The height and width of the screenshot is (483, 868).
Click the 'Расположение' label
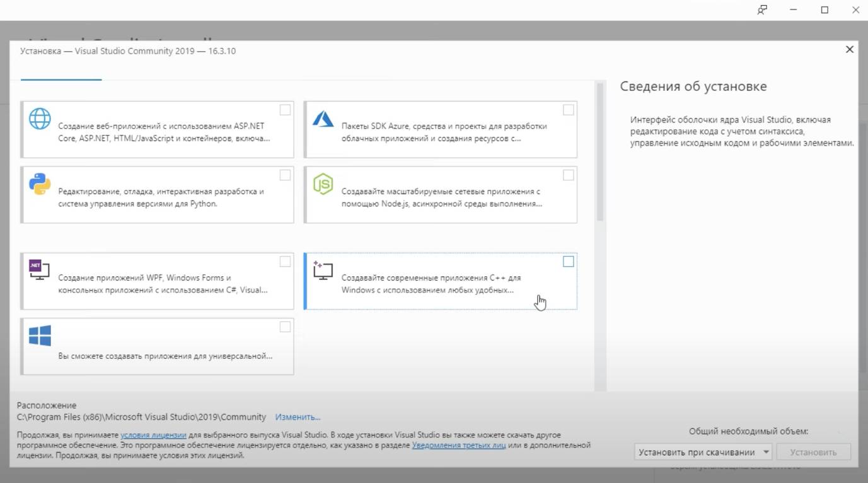click(x=47, y=405)
